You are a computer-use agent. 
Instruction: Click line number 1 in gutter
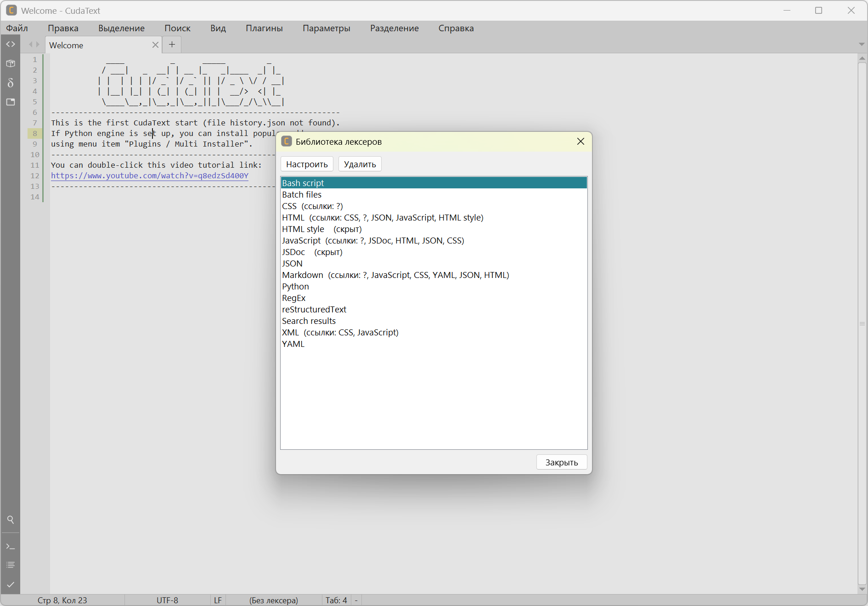(35, 59)
